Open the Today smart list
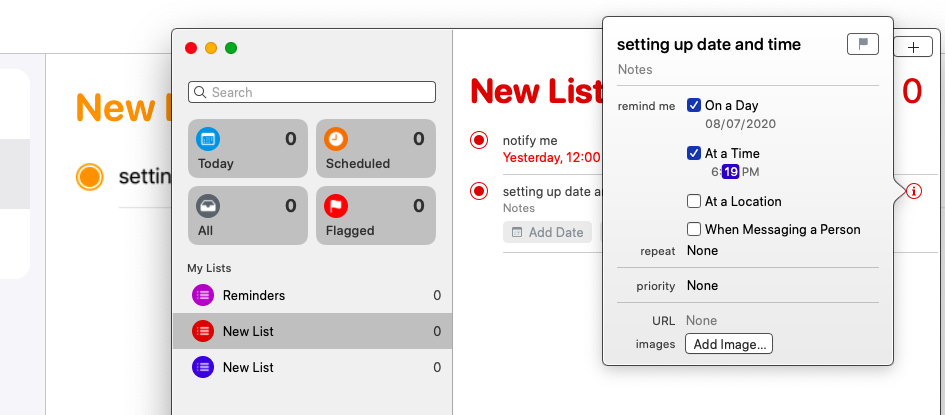 point(245,148)
